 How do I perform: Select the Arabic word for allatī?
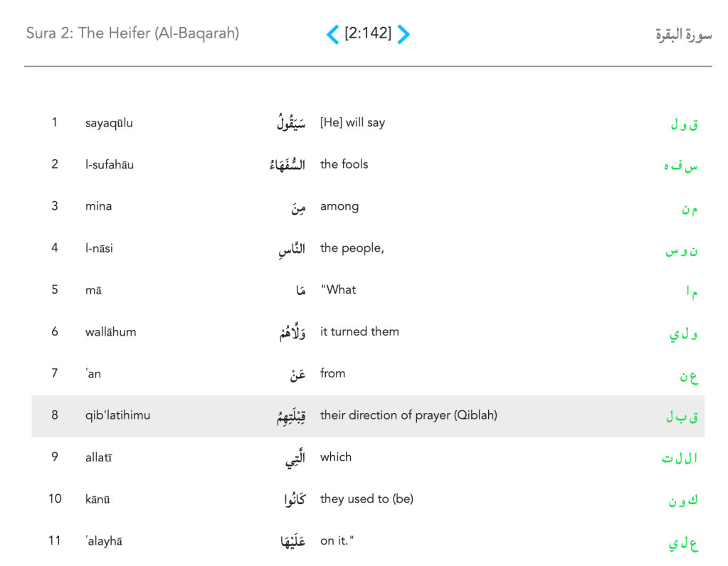pos(295,459)
